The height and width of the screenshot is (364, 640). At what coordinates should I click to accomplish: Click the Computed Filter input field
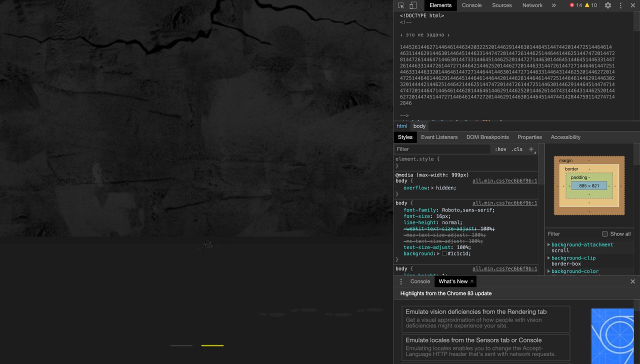coord(572,234)
